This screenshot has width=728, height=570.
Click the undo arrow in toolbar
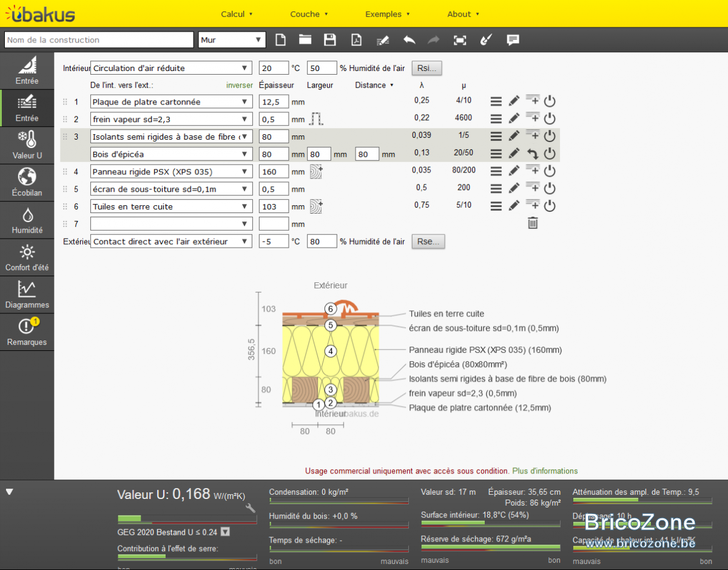[409, 40]
